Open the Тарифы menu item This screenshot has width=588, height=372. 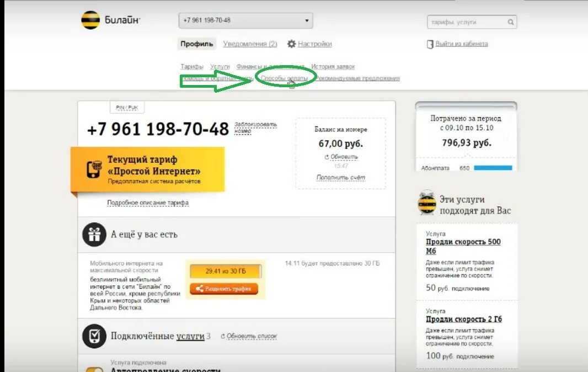point(191,66)
